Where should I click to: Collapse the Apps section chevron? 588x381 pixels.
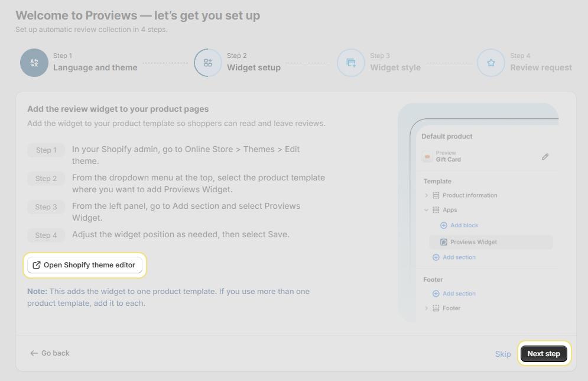427,210
